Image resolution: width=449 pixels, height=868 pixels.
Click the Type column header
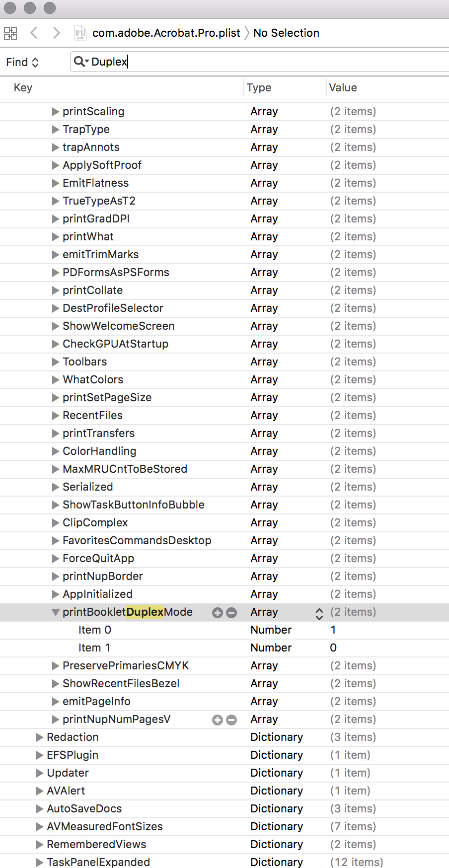tap(259, 87)
